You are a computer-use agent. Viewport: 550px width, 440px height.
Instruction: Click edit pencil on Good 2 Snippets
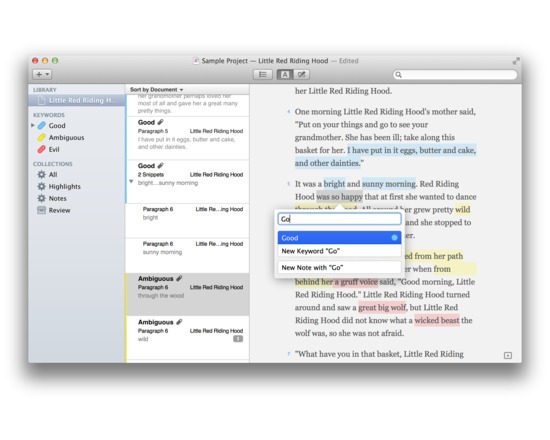point(160,166)
